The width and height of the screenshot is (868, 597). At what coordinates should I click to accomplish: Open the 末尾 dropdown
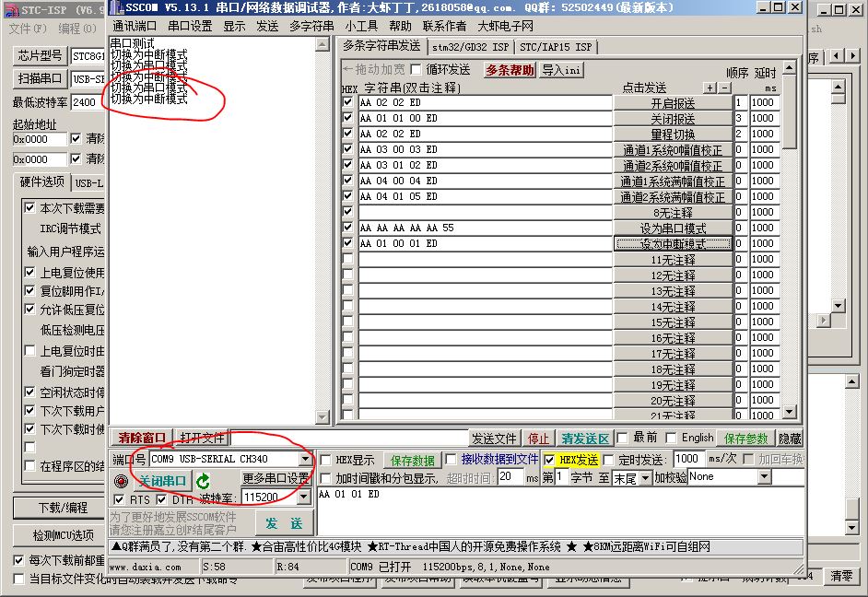[x=645, y=478]
